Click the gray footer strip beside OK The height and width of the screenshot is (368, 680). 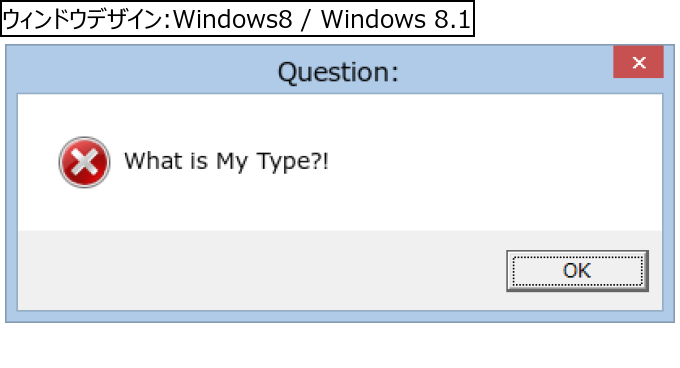tap(260, 270)
